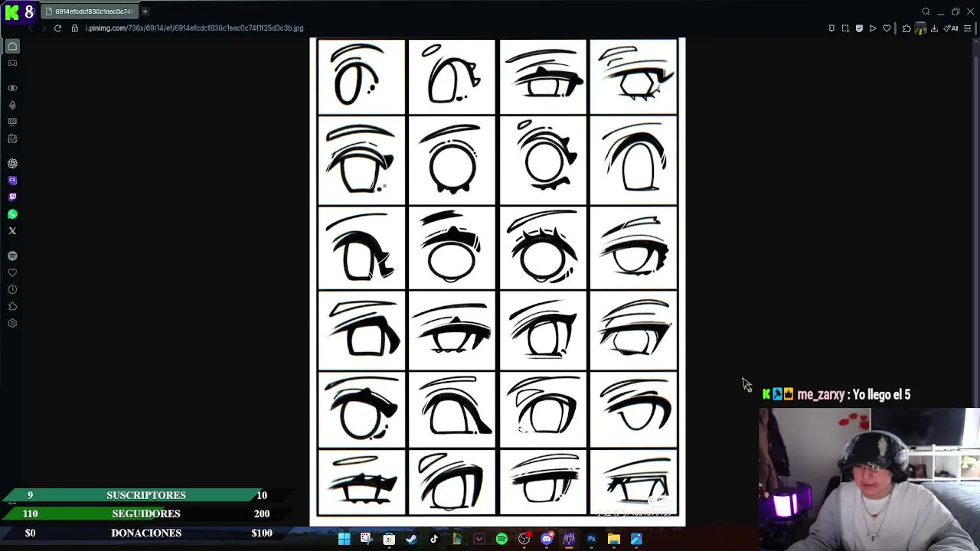This screenshot has width=980, height=551.
Task: Open the GX gaming corner controller icon
Action: coord(12,63)
